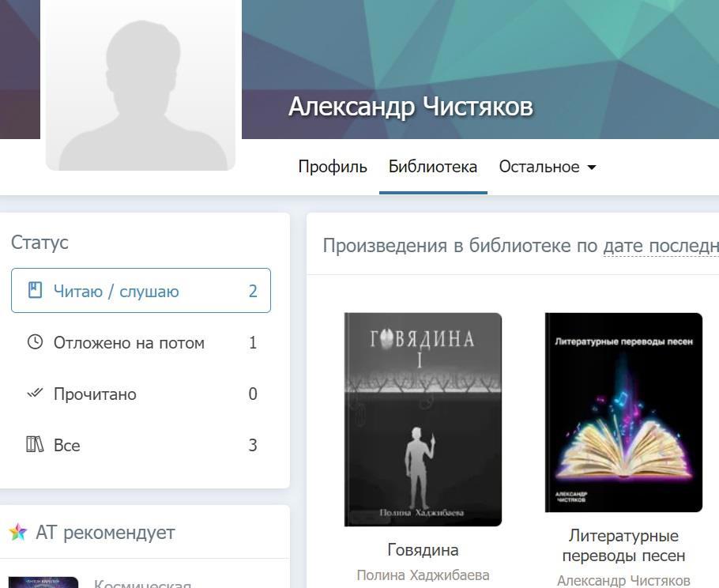Click the books icon beside Все
The image size is (719, 588).
pyautogui.click(x=35, y=444)
